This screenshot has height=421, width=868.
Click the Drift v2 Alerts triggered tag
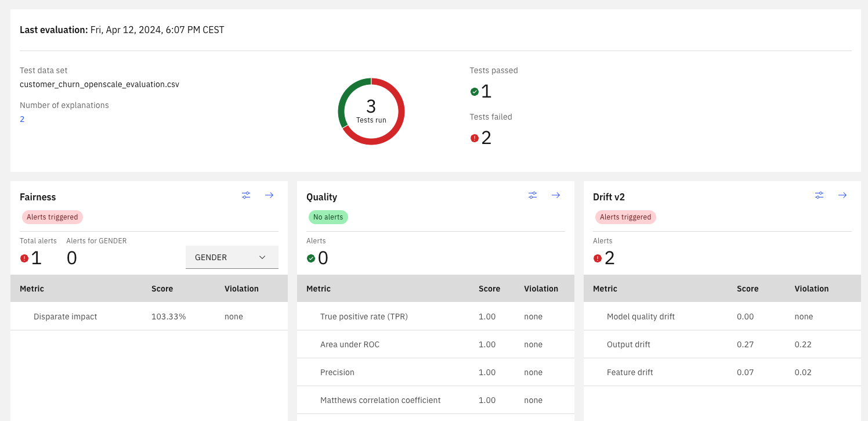(x=625, y=217)
